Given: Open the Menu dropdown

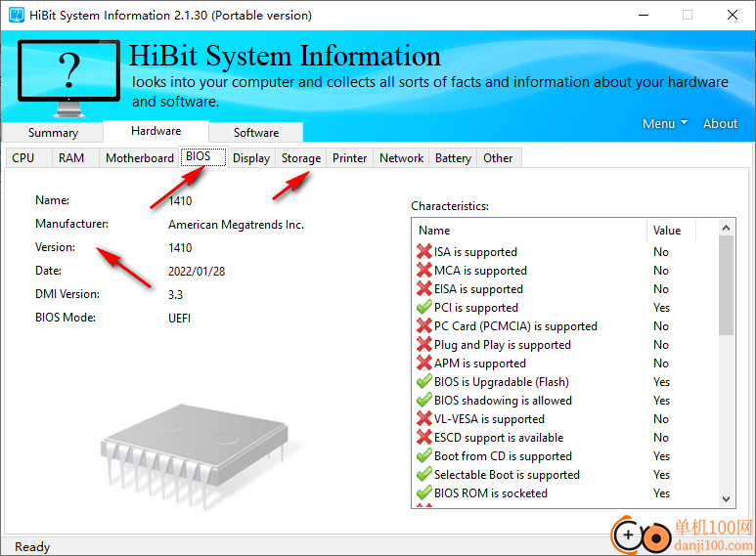Looking at the screenshot, I should coord(665,124).
